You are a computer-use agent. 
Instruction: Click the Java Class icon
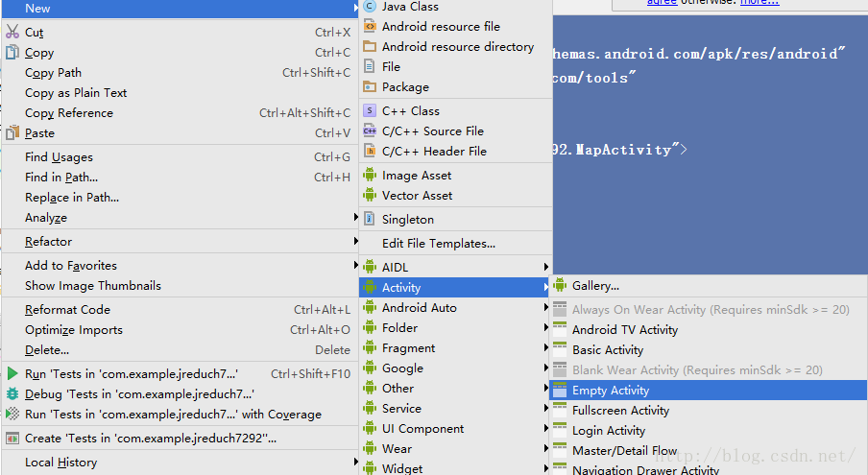point(370,7)
